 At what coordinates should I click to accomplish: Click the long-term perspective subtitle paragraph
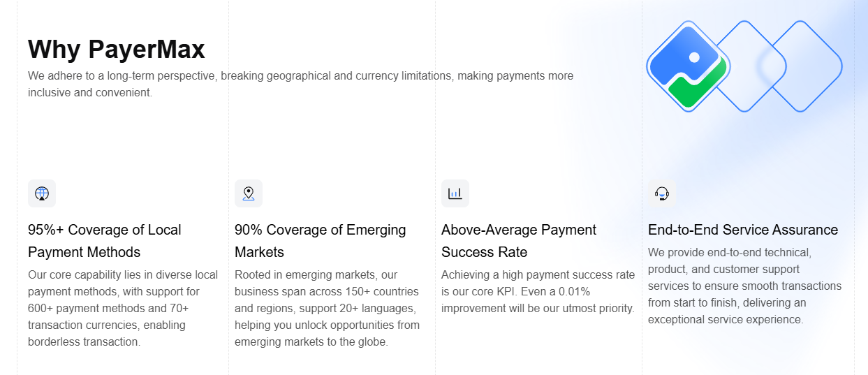pos(301,84)
